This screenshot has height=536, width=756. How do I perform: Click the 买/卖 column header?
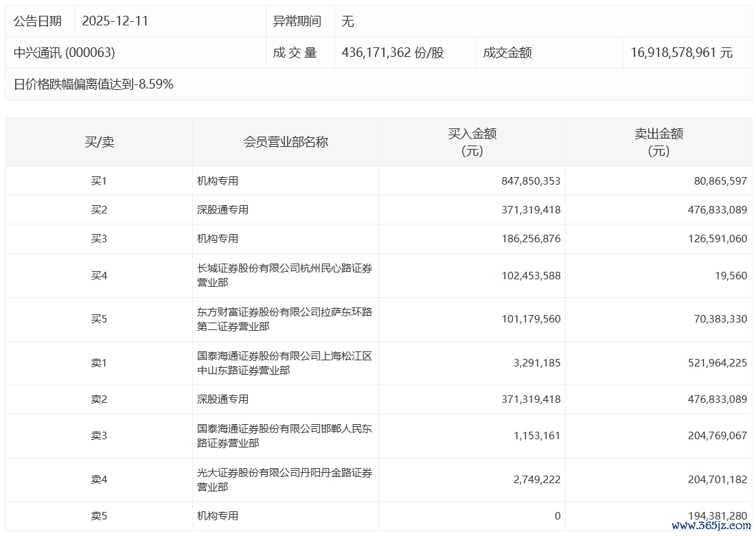pos(99,142)
